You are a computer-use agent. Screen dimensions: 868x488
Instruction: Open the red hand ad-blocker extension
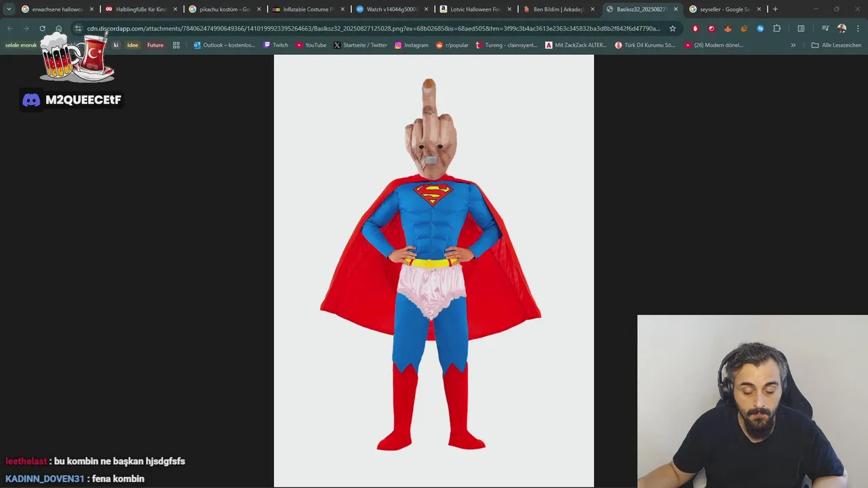point(695,28)
